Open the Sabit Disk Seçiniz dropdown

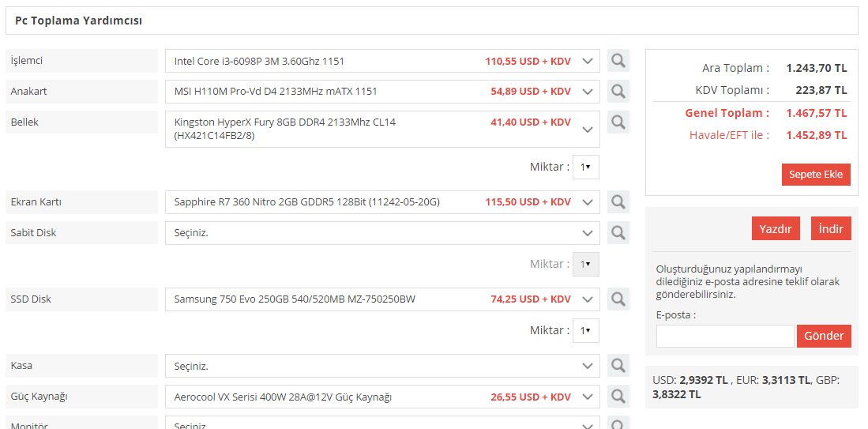coord(382,233)
